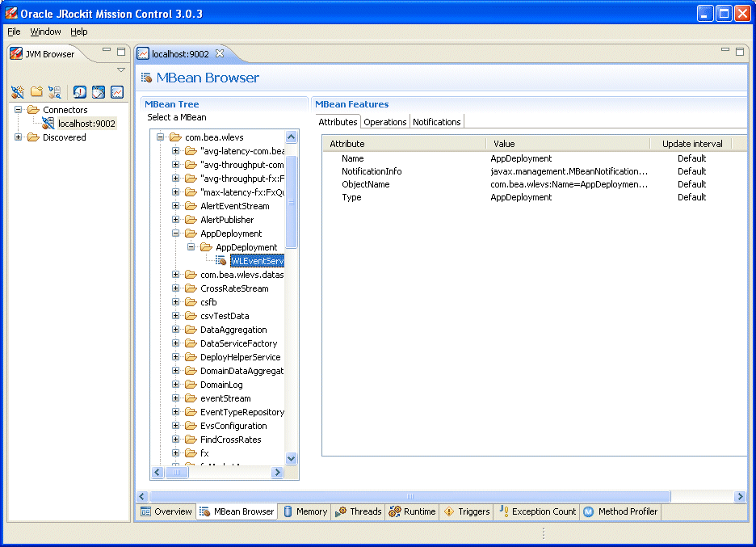The image size is (756, 547).
Task: Click the Memory tab cylinder icon
Action: [288, 511]
